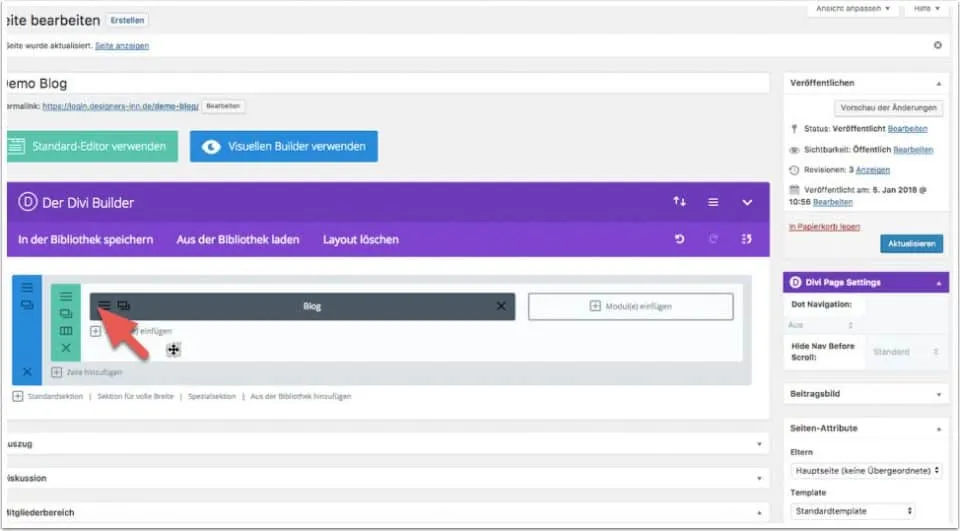Open green row settings icon
The image size is (960, 531).
point(66,297)
